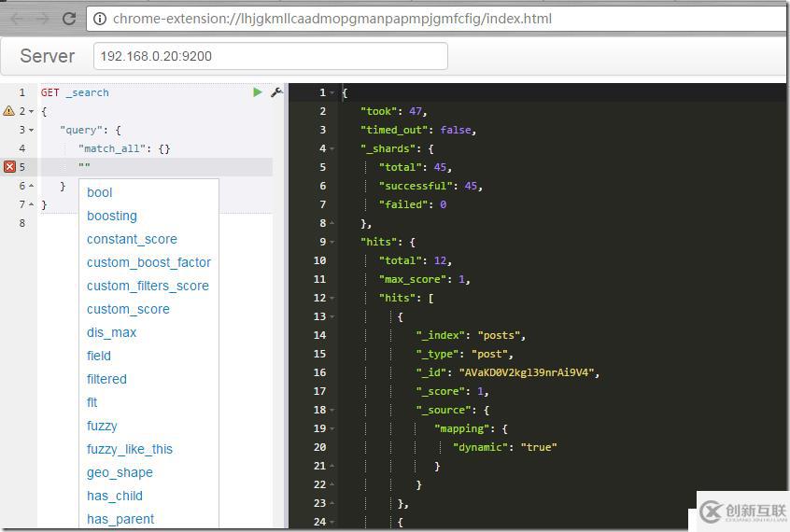The height and width of the screenshot is (532, 790).
Task: Collapse the mapping fold on output line 19
Action: [x=332, y=428]
